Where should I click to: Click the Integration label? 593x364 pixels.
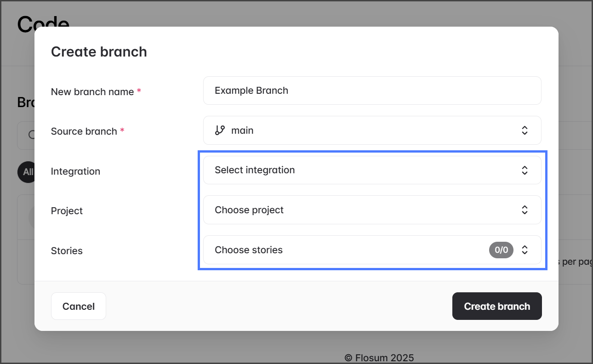tap(75, 171)
